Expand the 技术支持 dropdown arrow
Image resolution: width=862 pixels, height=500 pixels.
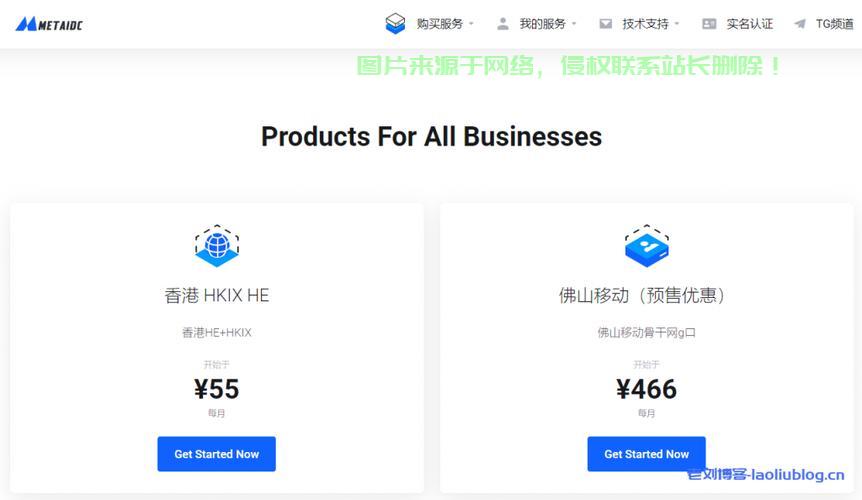pos(677,24)
